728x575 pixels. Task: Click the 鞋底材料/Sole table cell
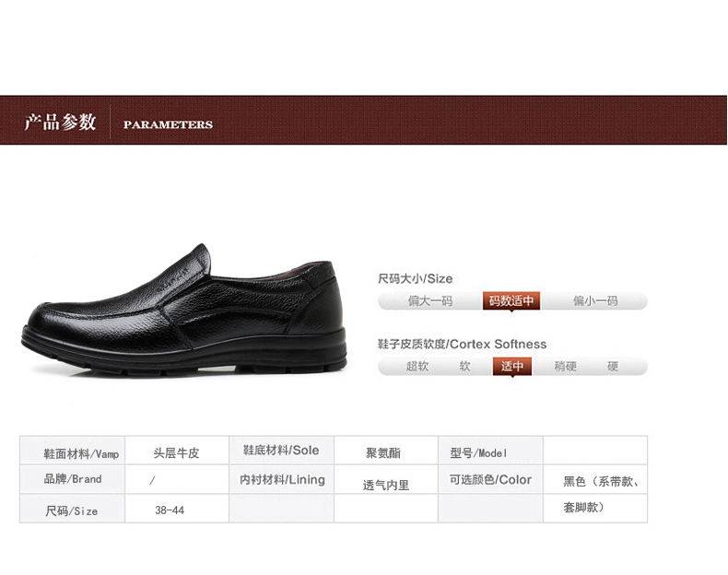point(281,451)
